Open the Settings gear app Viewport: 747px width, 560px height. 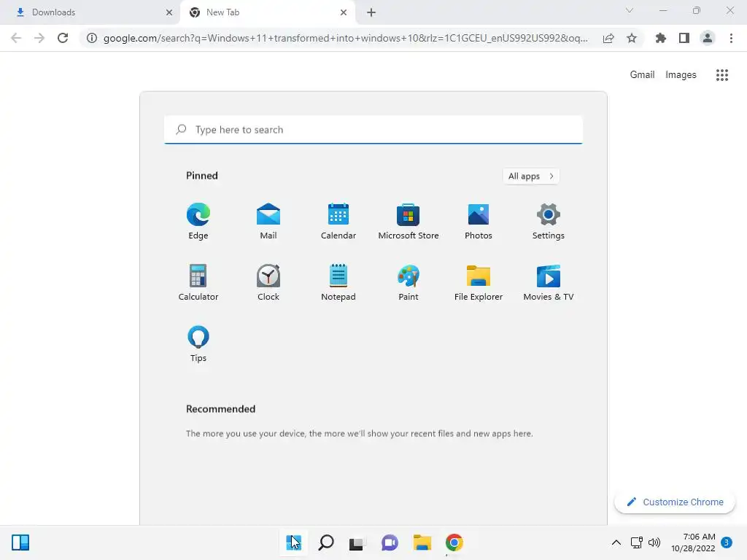[x=549, y=222]
